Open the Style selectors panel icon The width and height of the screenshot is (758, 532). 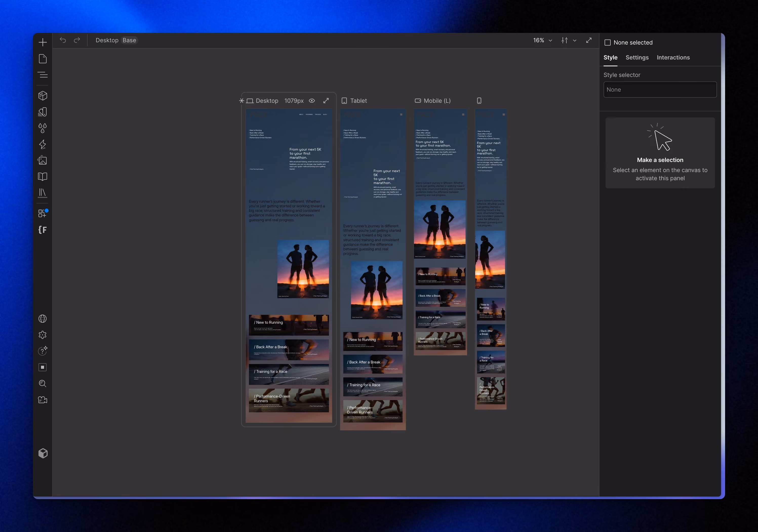(43, 112)
